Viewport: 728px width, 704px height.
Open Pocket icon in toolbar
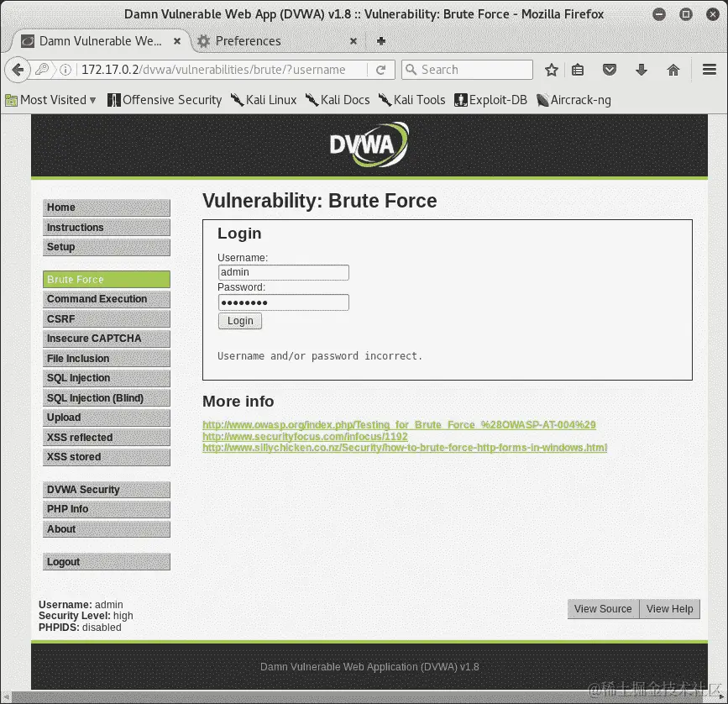pos(609,70)
